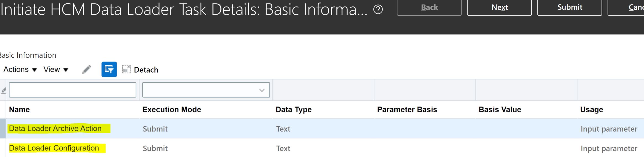Click the Next button
Viewport: 644px width, 157px height.
[499, 7]
